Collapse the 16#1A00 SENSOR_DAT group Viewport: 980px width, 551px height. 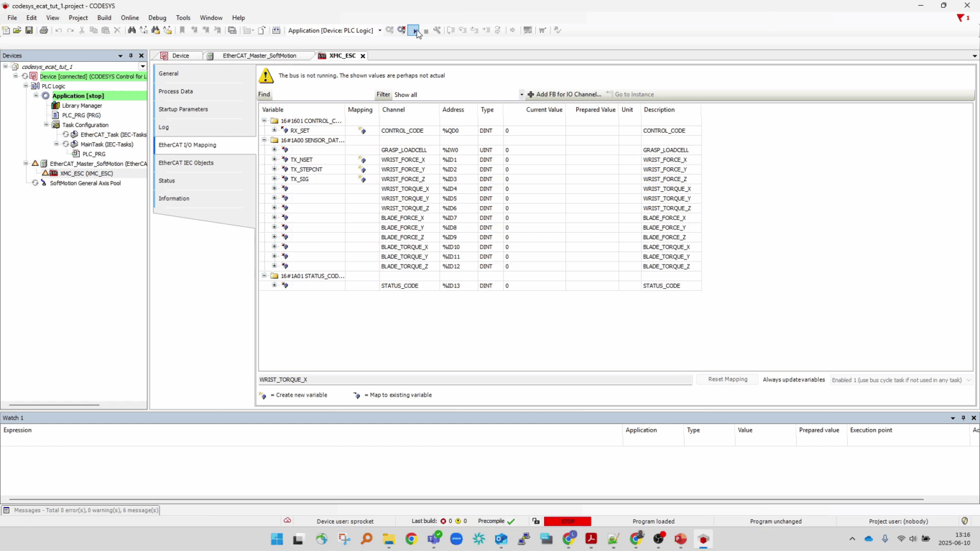pyautogui.click(x=264, y=140)
